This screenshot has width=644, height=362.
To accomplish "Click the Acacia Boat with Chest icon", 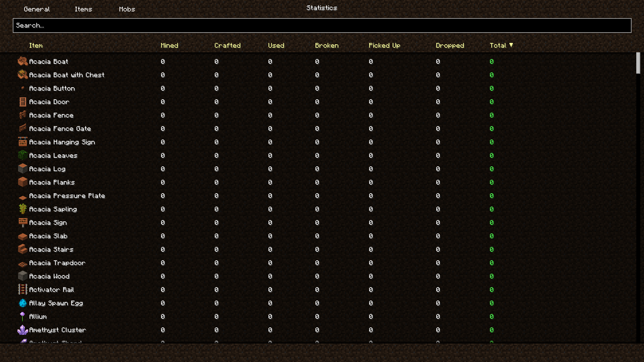I will tap(22, 75).
